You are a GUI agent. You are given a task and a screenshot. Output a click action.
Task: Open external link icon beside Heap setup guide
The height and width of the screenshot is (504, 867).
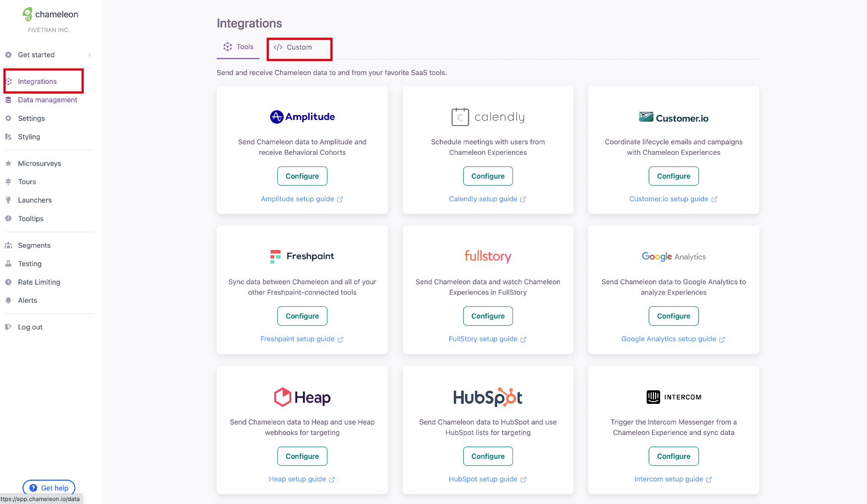click(332, 480)
